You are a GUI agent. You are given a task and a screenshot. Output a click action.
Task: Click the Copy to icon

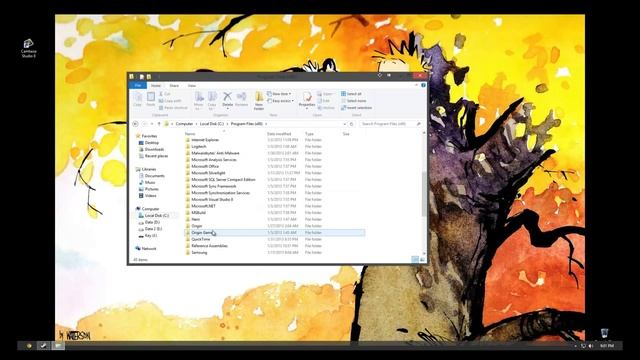(212, 100)
